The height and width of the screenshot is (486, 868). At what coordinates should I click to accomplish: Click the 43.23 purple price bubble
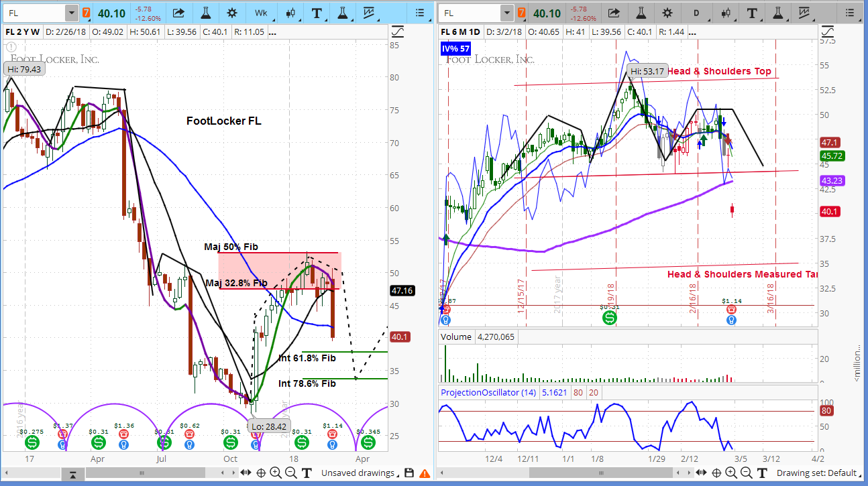(x=832, y=181)
